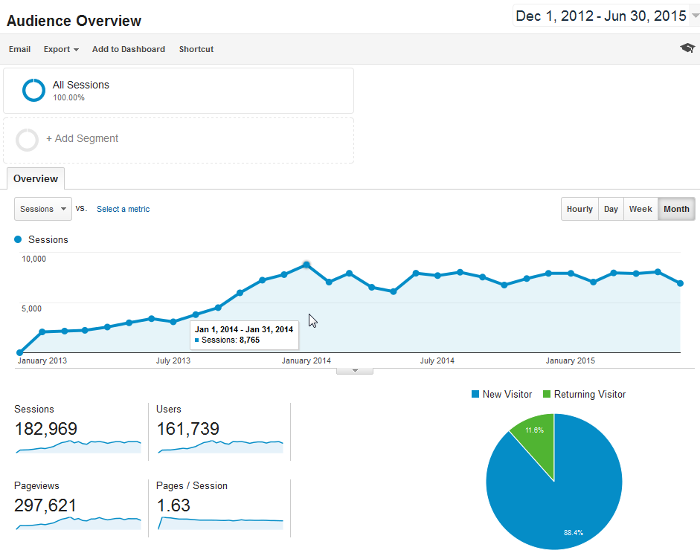Click the All Sessions donut icon
The height and width of the screenshot is (553, 700).
point(34,90)
